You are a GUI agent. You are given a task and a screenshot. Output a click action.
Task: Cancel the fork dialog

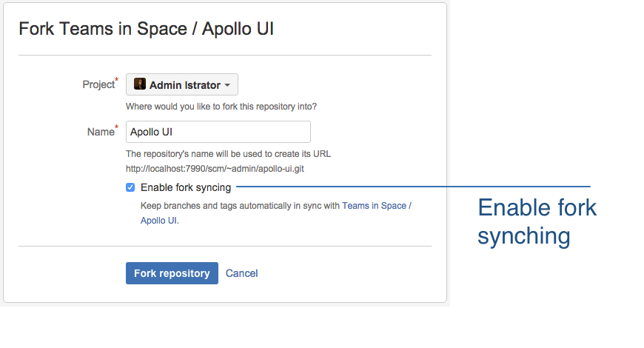coord(241,273)
